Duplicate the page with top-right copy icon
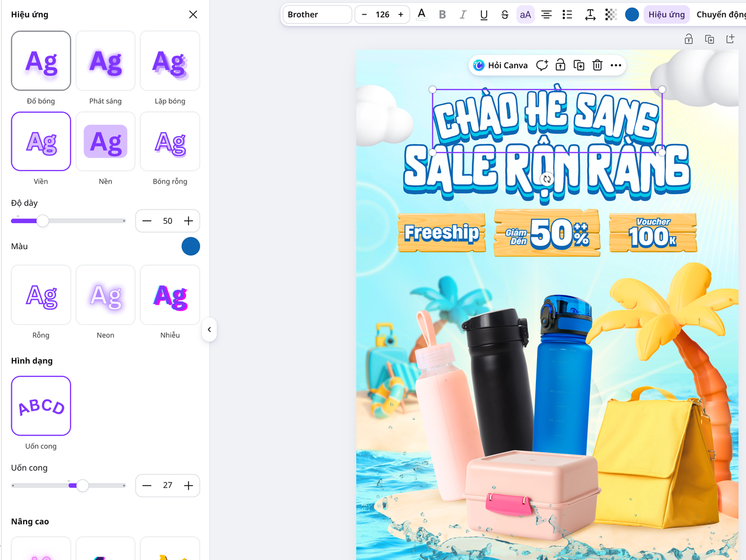Image resolution: width=746 pixels, height=560 pixels. pyautogui.click(x=709, y=39)
